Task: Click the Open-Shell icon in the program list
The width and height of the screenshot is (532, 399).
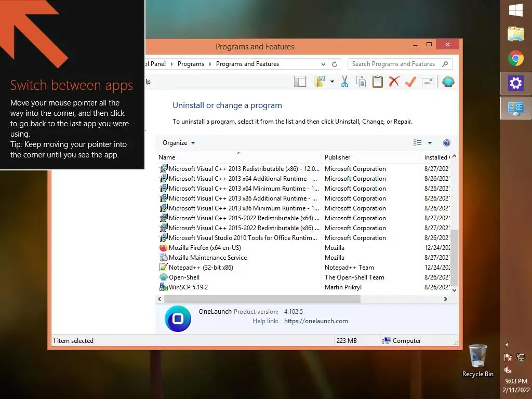Action: click(x=164, y=277)
